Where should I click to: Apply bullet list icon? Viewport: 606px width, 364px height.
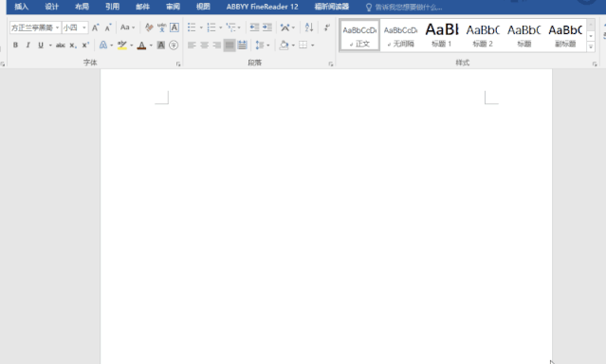pos(192,27)
